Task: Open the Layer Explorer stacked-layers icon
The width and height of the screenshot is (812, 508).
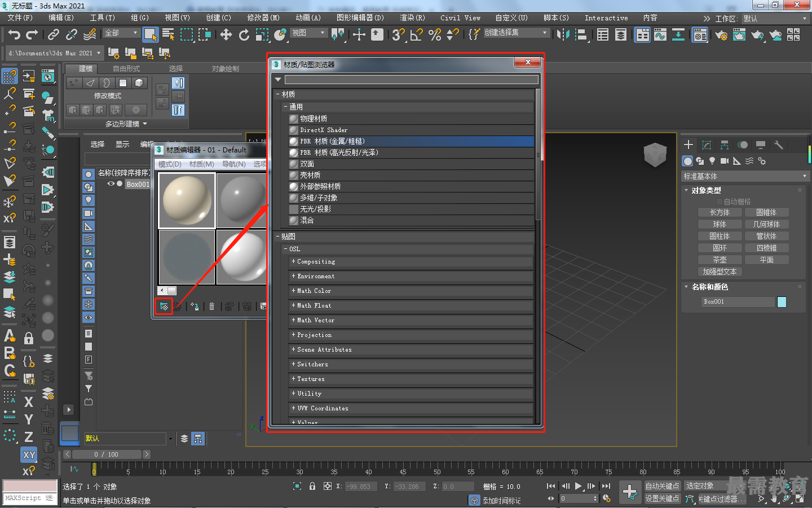Action: point(621,35)
